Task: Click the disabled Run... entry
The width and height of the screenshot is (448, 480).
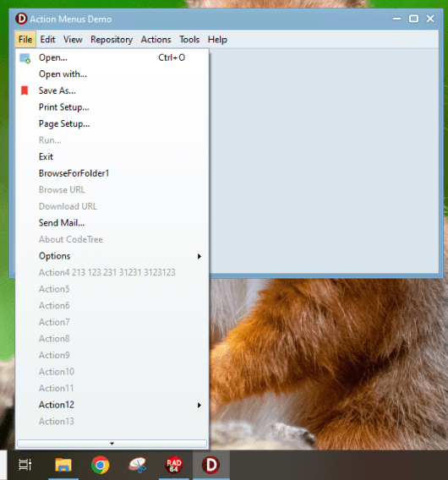Action: point(112,140)
